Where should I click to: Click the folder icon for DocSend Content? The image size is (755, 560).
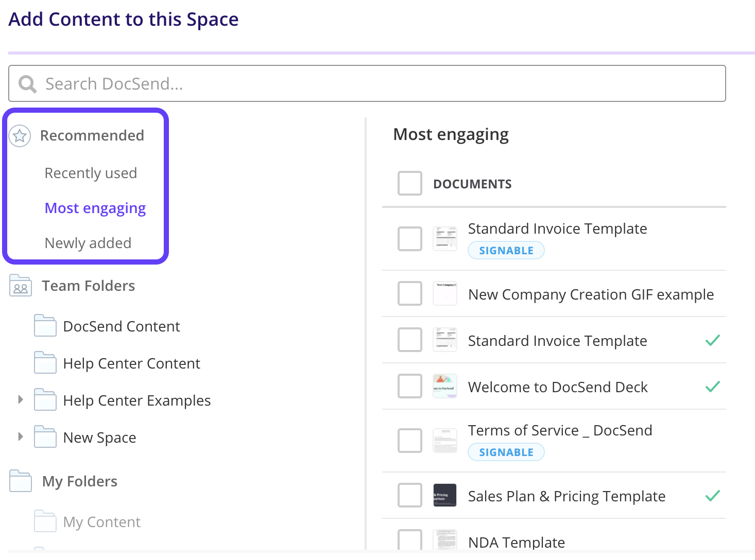(45, 325)
